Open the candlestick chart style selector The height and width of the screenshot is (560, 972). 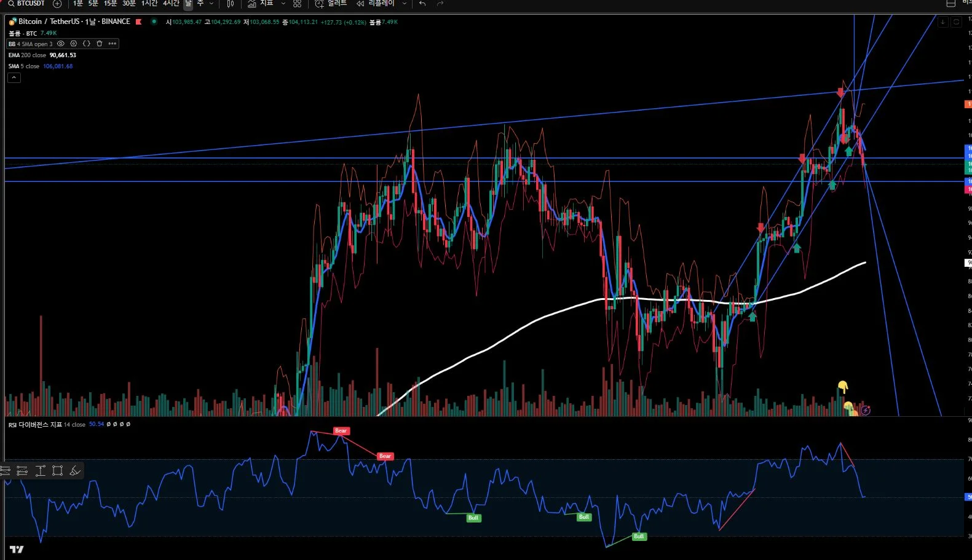click(x=231, y=4)
